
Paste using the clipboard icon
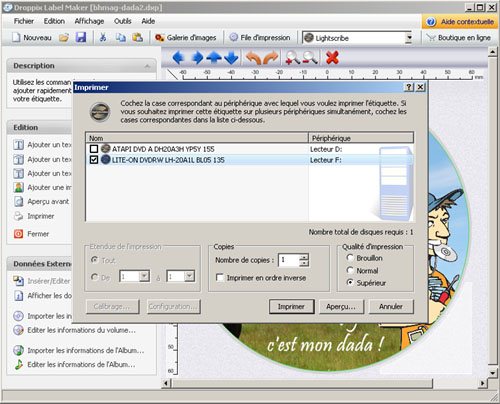tap(138, 38)
